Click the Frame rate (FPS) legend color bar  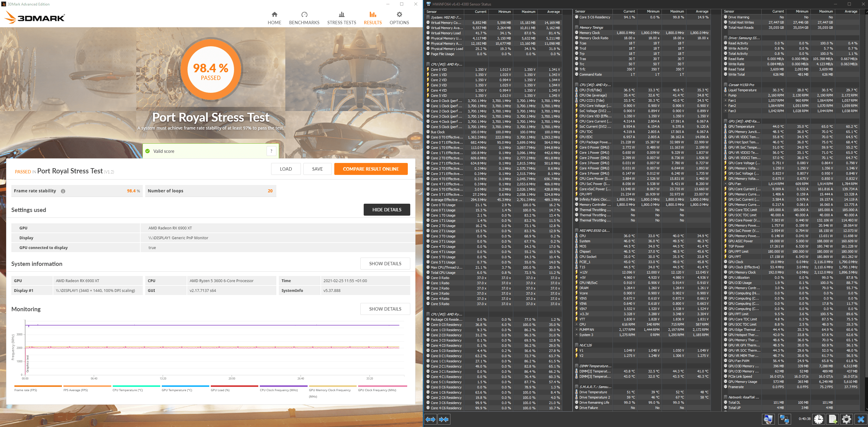tap(38, 386)
